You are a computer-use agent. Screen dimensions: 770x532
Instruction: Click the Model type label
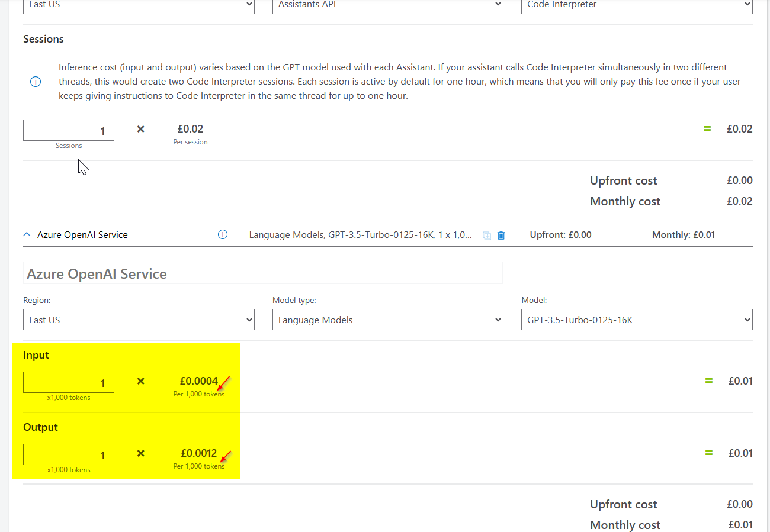(294, 300)
